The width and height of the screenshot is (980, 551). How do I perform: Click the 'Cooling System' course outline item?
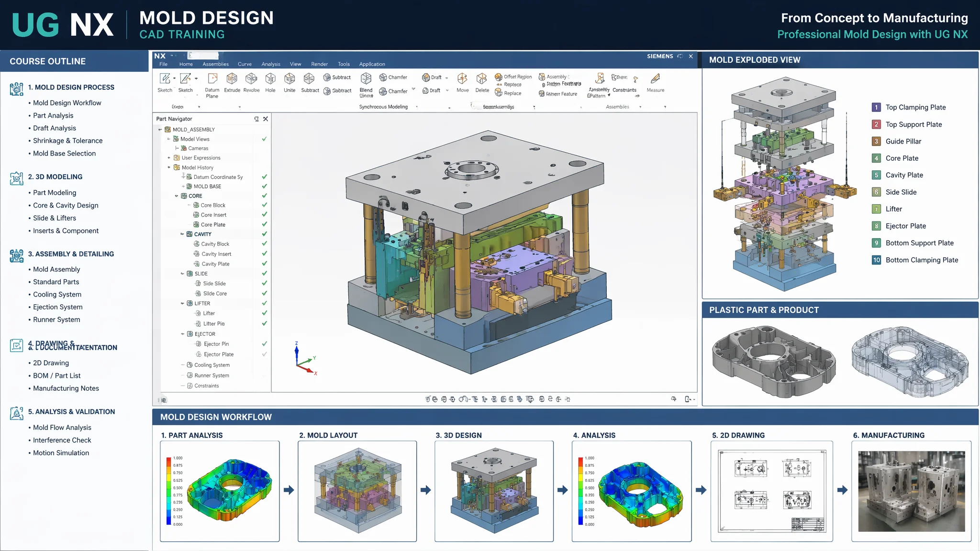[x=57, y=295]
